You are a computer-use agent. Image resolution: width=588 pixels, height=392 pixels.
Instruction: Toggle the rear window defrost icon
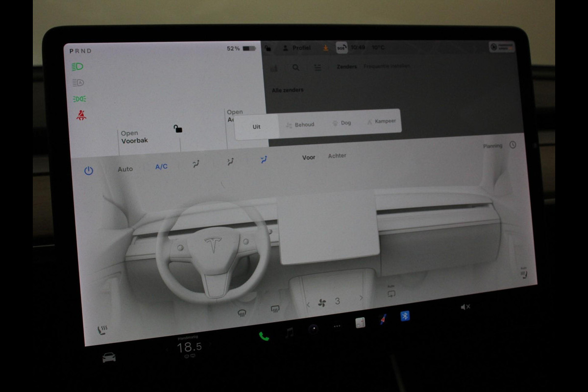point(275,309)
